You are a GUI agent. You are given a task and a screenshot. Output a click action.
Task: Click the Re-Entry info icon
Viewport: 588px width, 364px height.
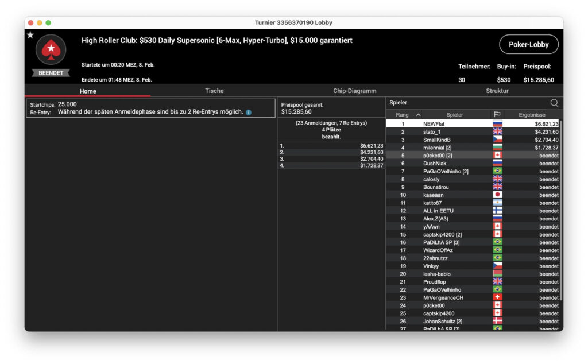pos(249,113)
